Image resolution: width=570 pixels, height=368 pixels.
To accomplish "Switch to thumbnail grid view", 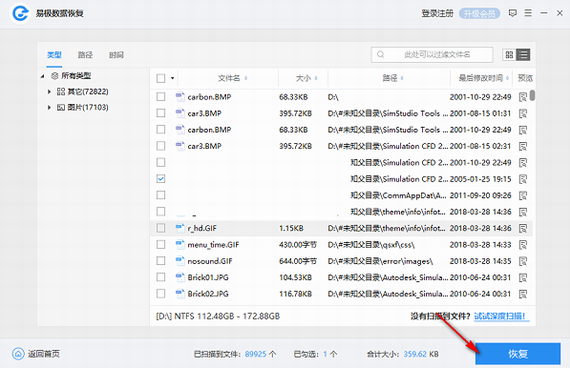I will click(509, 55).
